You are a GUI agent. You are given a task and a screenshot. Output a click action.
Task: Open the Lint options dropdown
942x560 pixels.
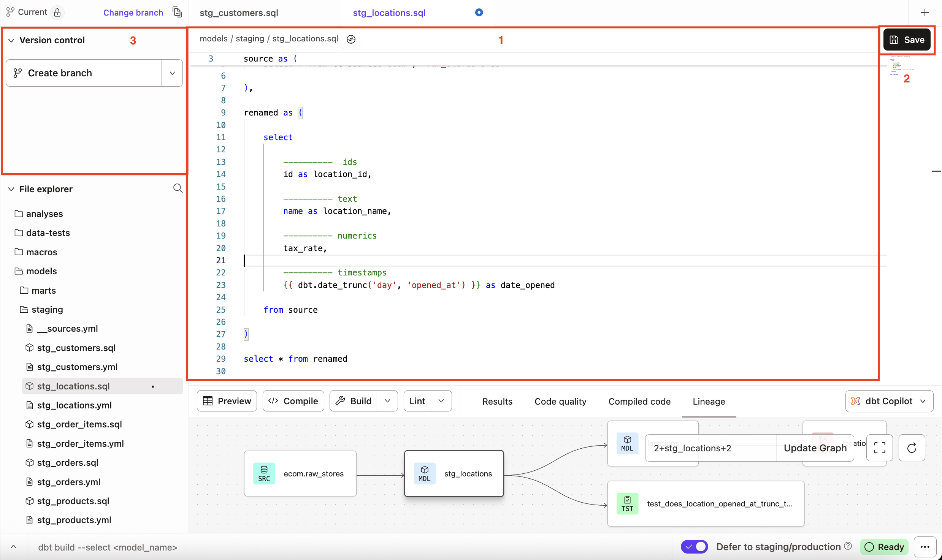(441, 401)
